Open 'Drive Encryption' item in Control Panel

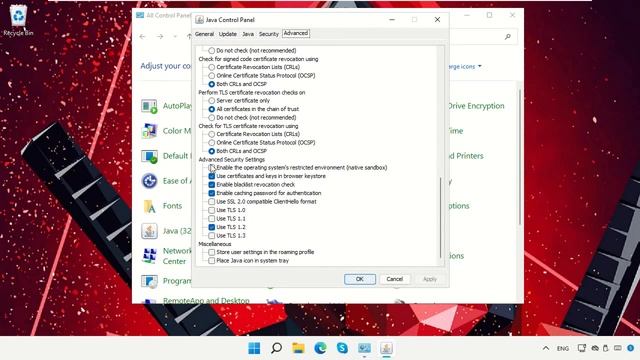coord(476,106)
